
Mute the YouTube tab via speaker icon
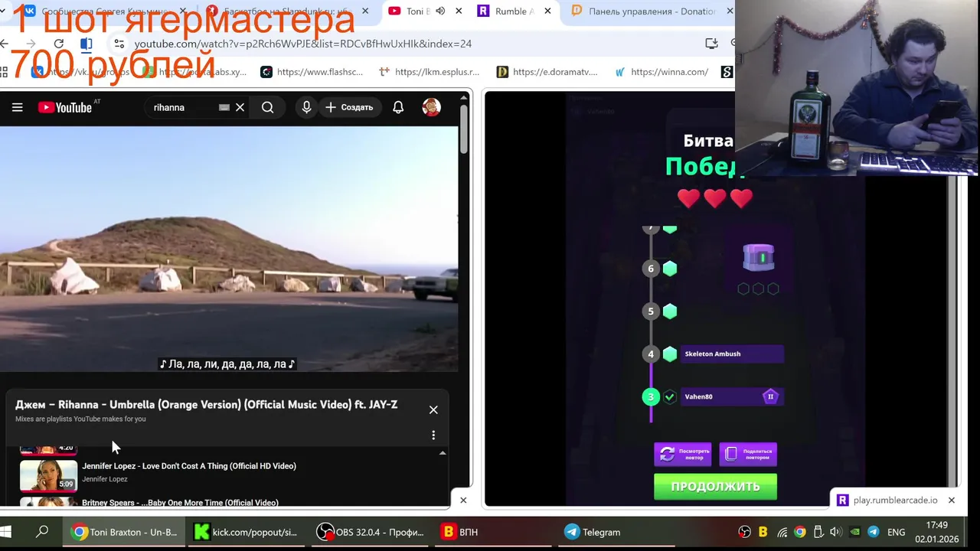tap(440, 11)
